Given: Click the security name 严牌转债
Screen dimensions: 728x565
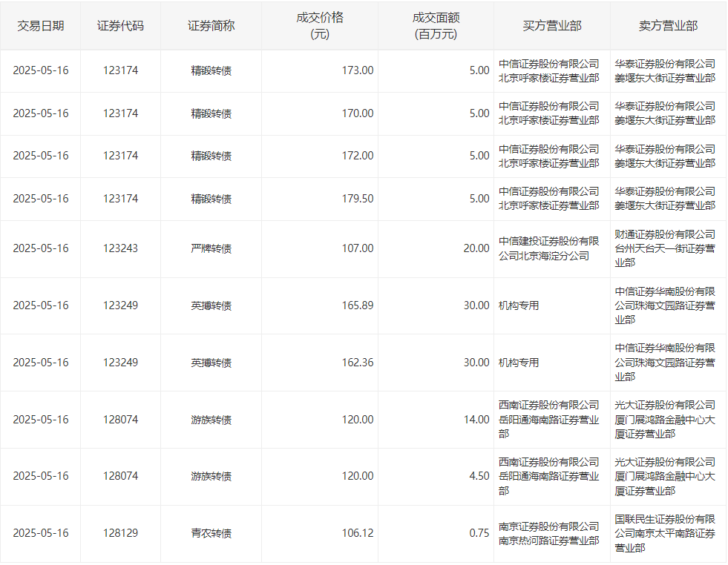Looking at the screenshot, I should tap(211, 248).
